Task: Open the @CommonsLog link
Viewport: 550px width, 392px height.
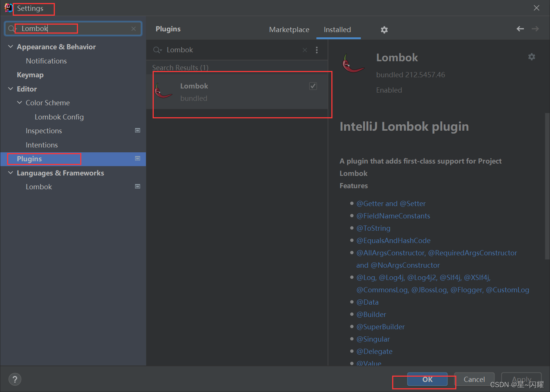Action: coord(382,290)
